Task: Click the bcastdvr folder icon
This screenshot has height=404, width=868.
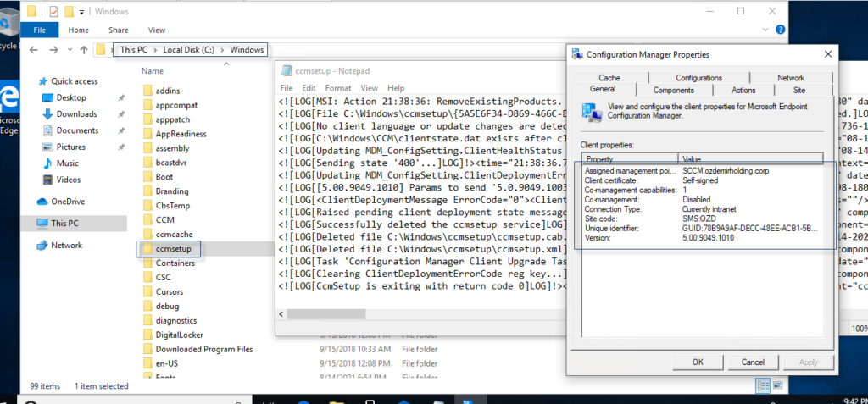Action: pyautogui.click(x=147, y=162)
